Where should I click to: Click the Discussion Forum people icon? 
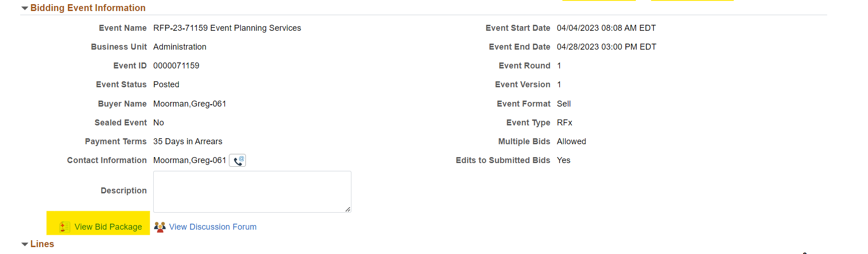[x=160, y=227]
